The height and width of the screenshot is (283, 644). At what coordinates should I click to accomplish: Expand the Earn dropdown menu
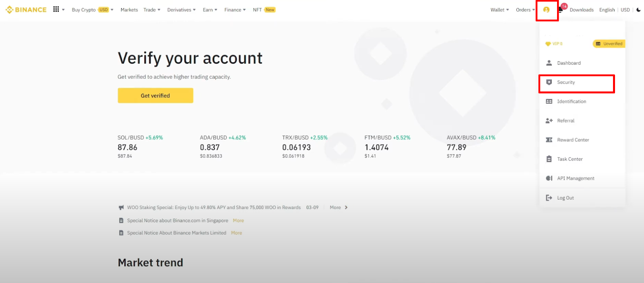tap(216, 10)
